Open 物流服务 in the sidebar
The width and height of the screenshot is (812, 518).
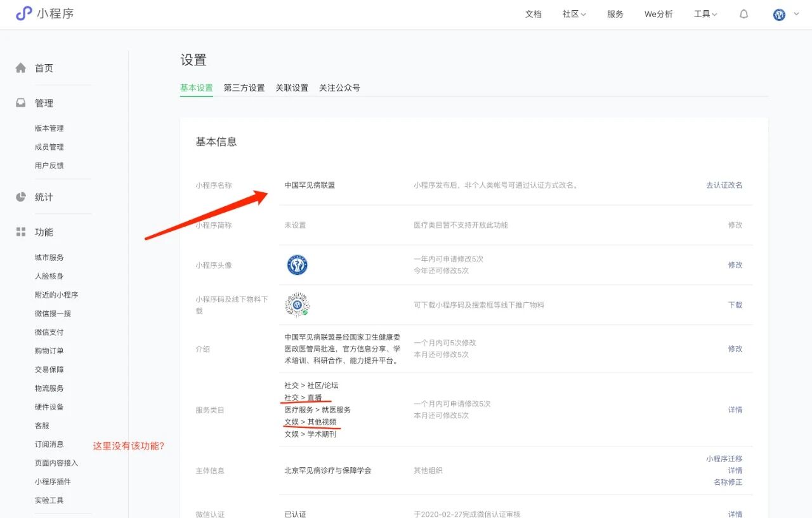49,388
